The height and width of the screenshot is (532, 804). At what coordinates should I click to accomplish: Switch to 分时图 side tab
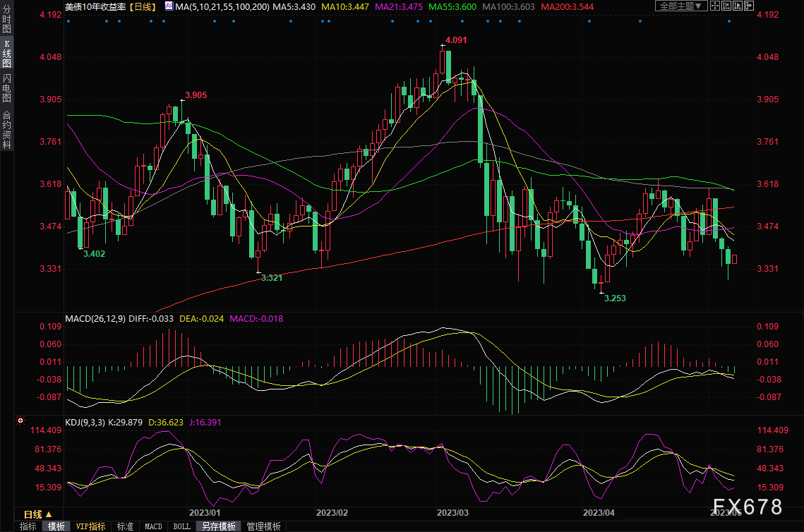coord(6,19)
